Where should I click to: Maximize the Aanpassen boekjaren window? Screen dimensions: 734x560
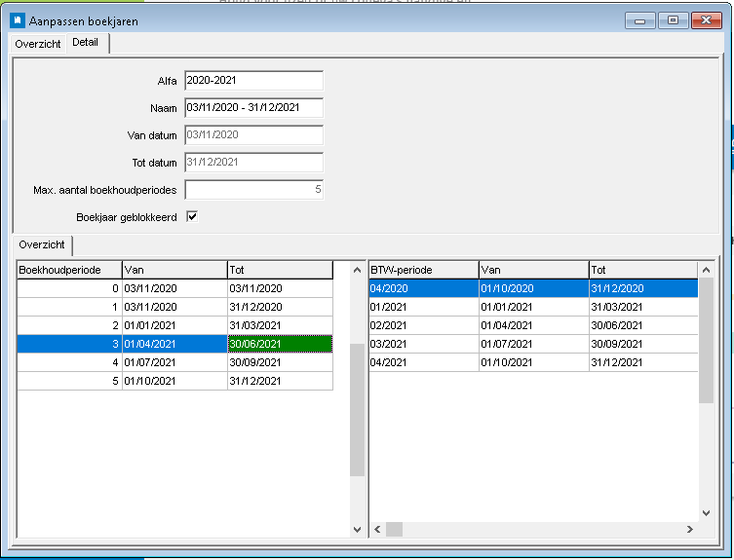pyautogui.click(x=672, y=19)
